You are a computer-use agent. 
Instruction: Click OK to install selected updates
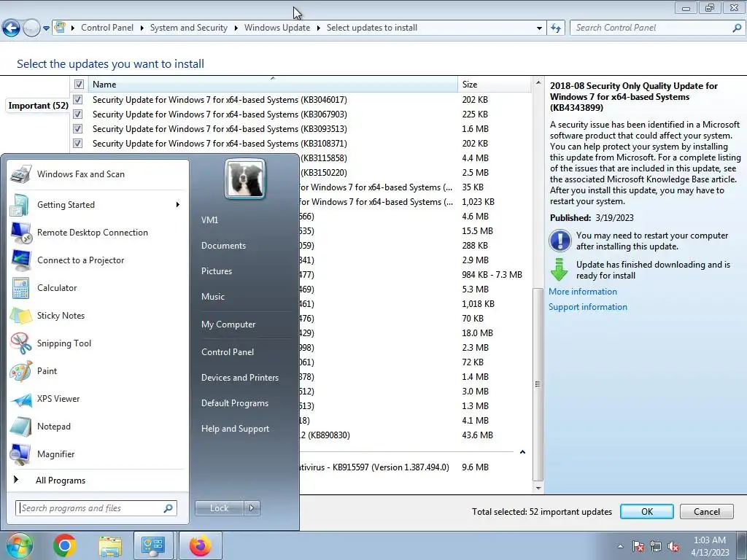(647, 511)
